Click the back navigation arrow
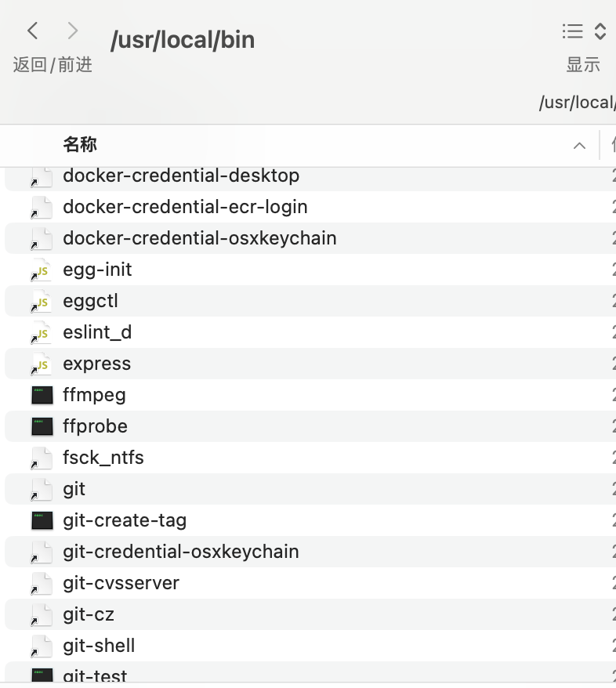Image resolution: width=616 pixels, height=688 pixels. [x=32, y=31]
